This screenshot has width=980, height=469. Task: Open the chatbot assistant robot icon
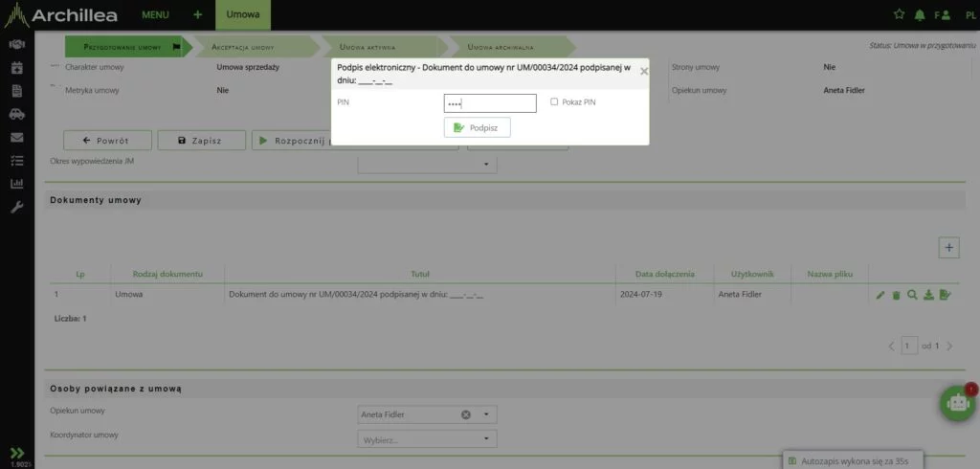(x=958, y=403)
